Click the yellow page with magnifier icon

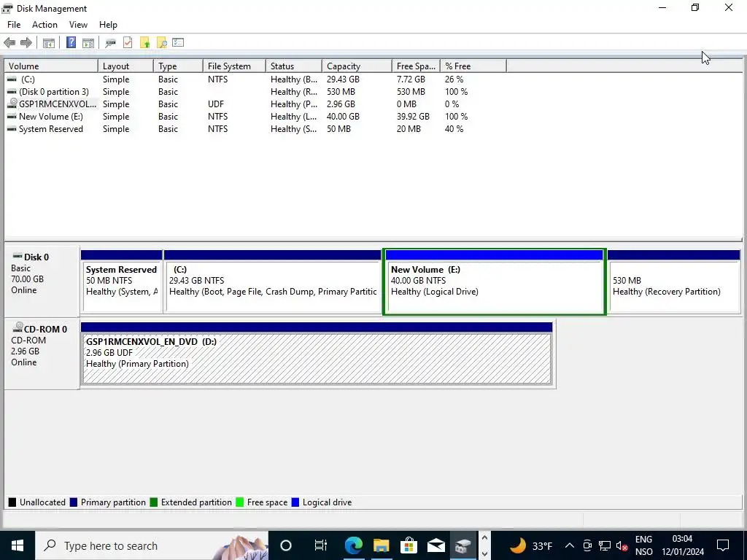(x=161, y=43)
